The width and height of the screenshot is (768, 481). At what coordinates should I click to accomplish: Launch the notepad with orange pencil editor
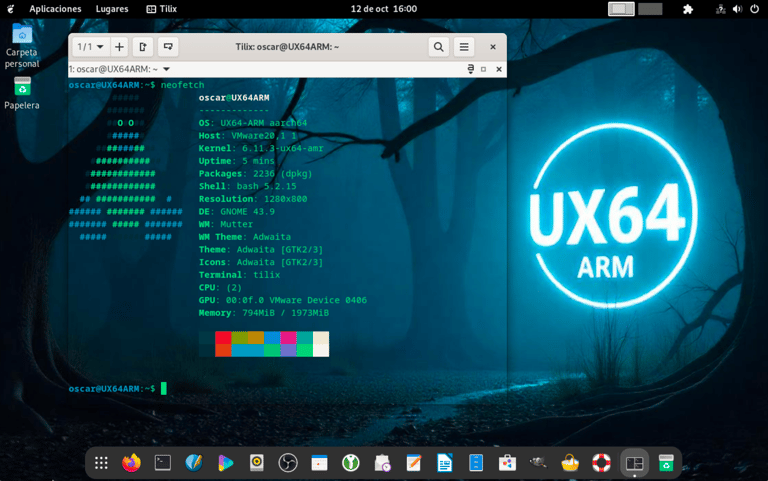[x=413, y=463]
